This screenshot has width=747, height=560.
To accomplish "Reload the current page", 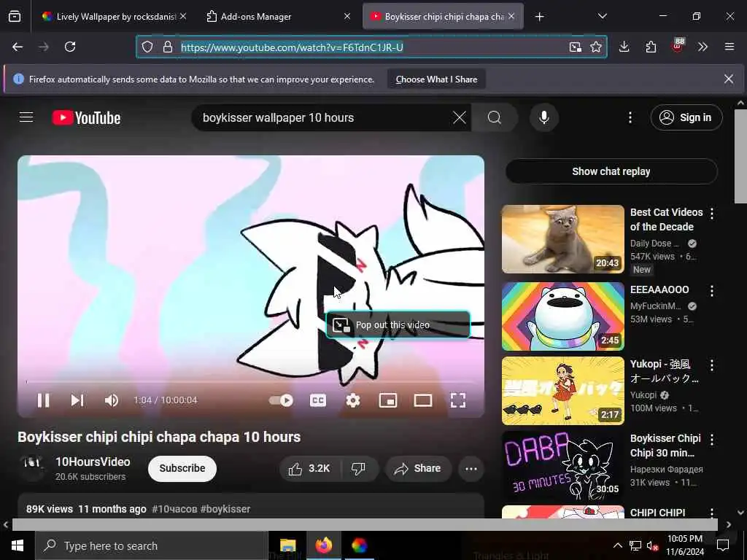I will coord(70,47).
